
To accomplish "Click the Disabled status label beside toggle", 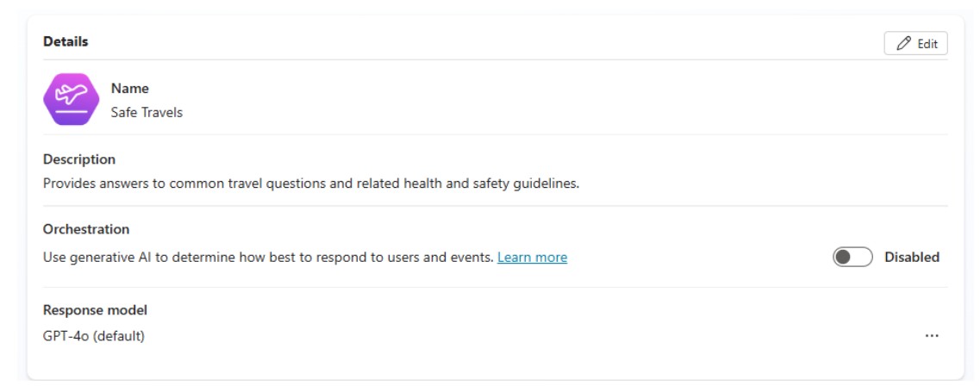I will [x=912, y=257].
